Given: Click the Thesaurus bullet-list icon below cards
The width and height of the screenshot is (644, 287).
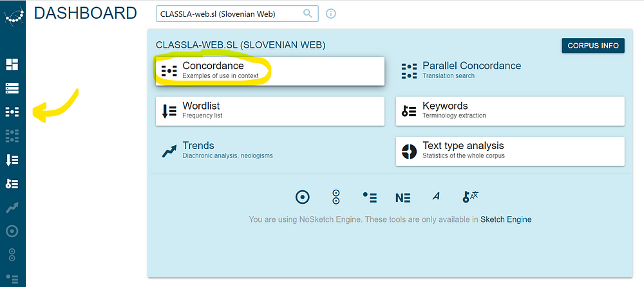Looking at the screenshot, I should pyautogui.click(x=370, y=198).
